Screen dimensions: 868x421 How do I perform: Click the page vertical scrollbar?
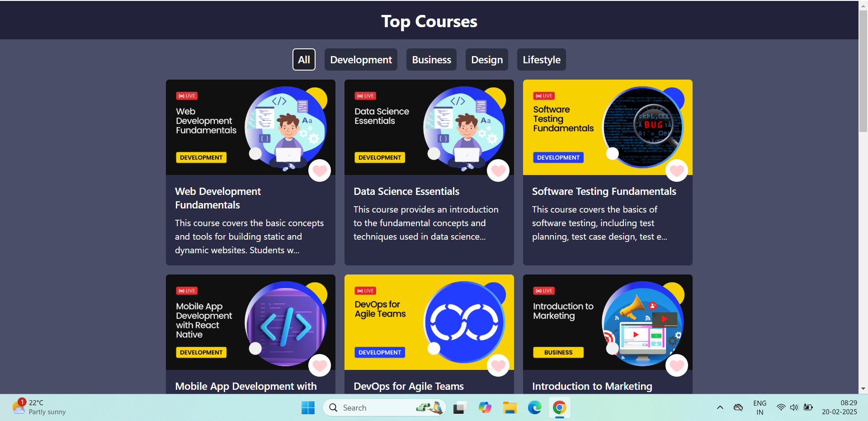(863, 72)
